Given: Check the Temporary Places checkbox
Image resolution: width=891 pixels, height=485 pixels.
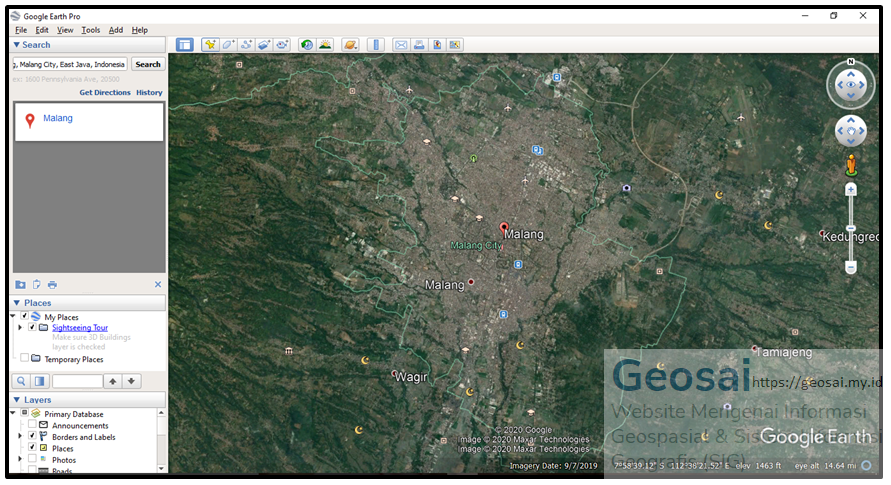Looking at the screenshot, I should 24,358.
